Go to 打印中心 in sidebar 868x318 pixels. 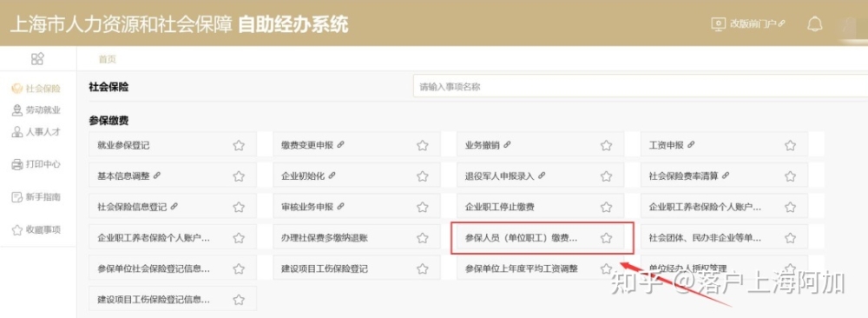click(36, 164)
